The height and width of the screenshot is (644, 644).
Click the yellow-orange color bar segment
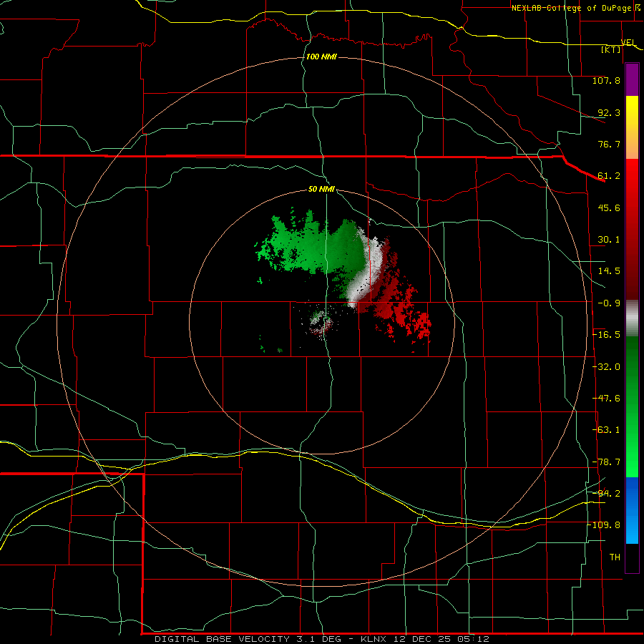point(632,127)
